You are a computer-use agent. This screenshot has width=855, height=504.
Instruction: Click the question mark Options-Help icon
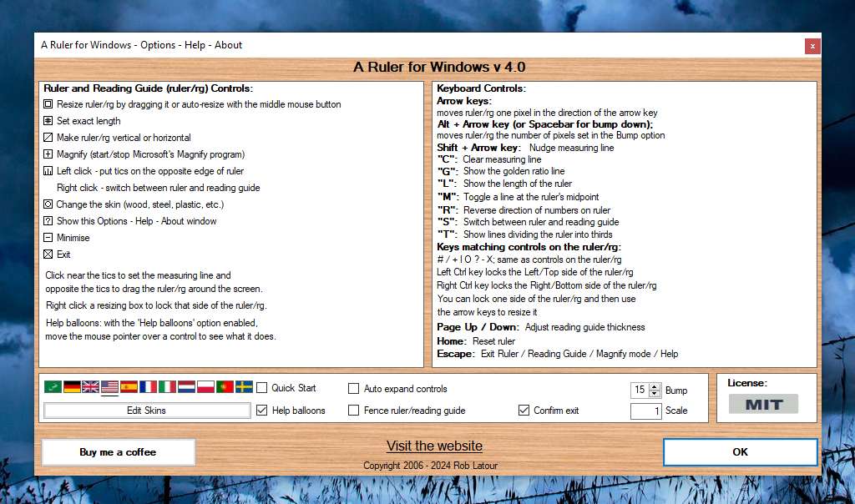[48, 221]
